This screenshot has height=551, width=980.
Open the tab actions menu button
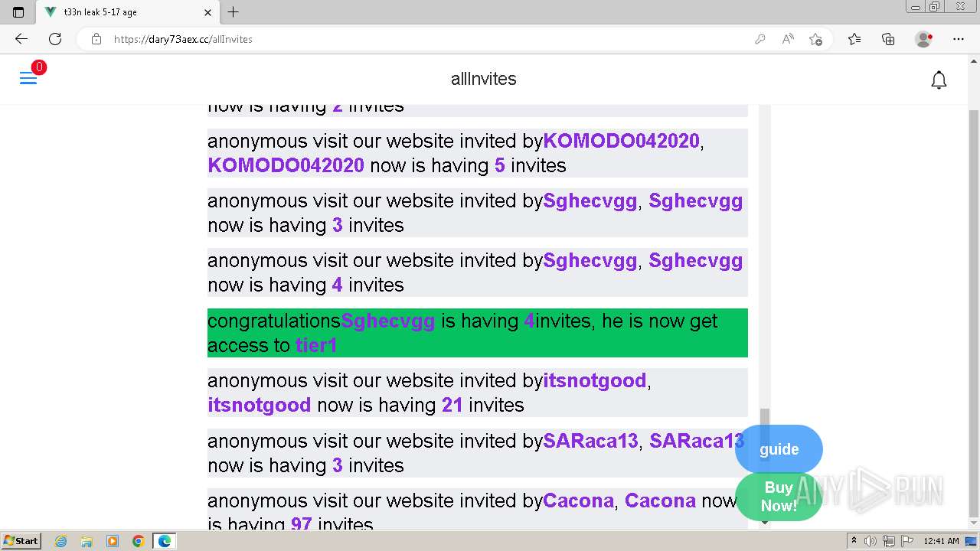point(18,12)
